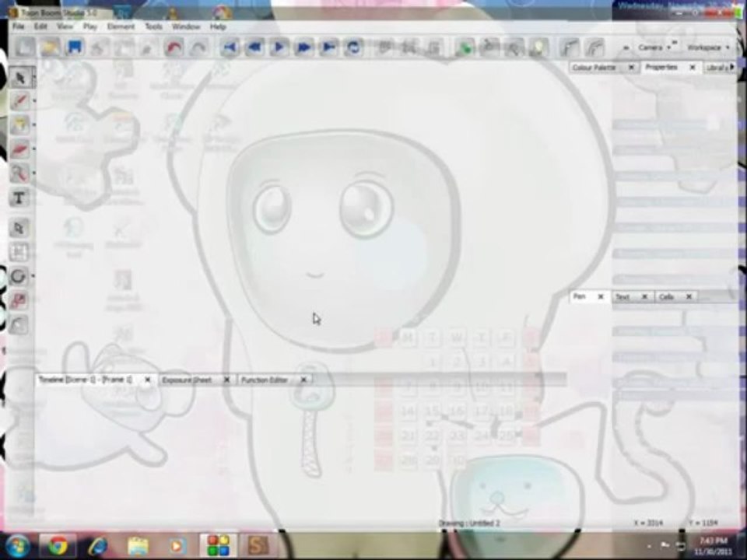This screenshot has height=560, width=747.
Task: Jump to the last frame
Action: click(328, 47)
